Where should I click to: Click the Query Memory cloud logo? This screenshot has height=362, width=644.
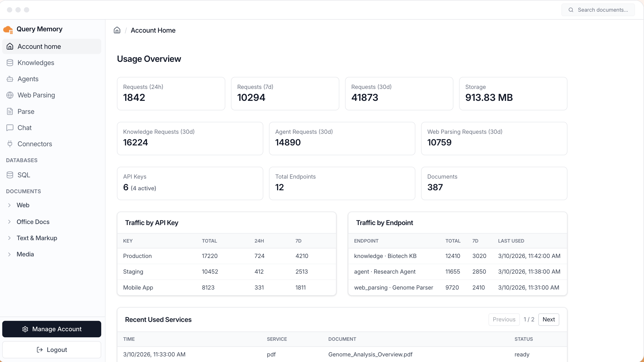8,29
